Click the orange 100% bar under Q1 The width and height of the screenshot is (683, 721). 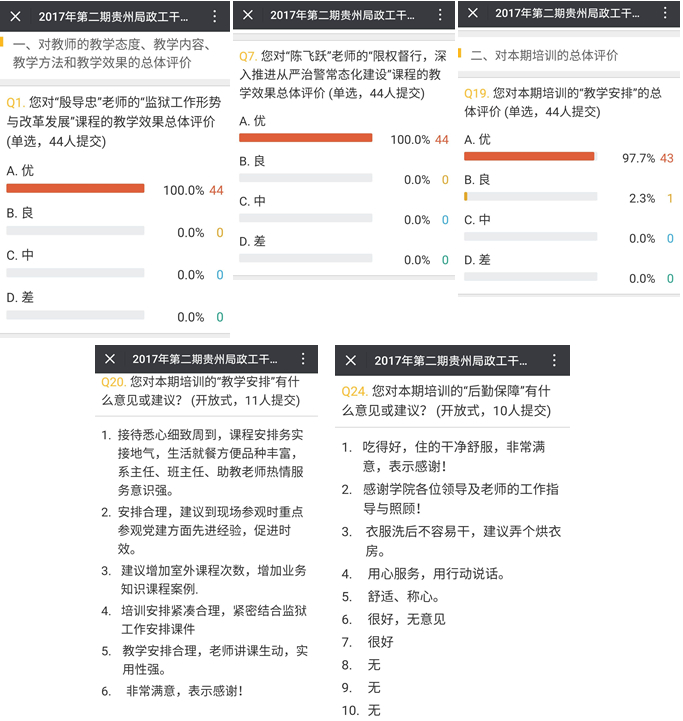point(76,189)
